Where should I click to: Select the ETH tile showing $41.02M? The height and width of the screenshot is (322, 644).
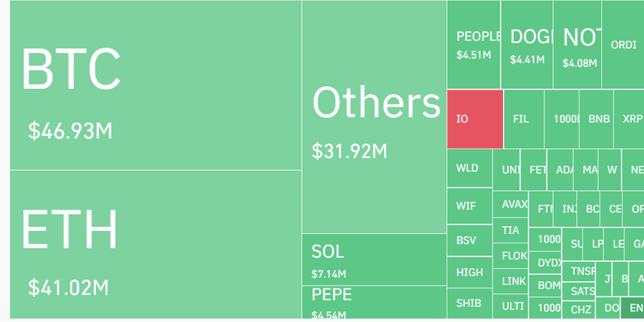tap(155, 244)
